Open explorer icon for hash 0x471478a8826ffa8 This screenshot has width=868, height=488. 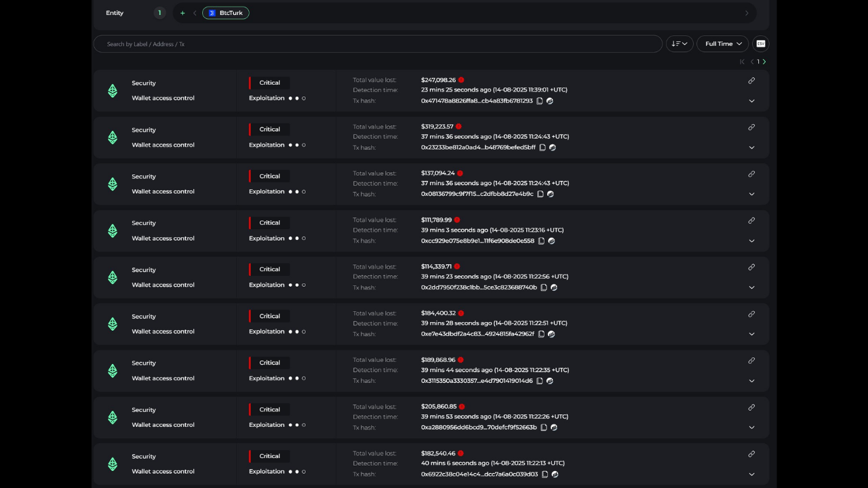tap(550, 101)
